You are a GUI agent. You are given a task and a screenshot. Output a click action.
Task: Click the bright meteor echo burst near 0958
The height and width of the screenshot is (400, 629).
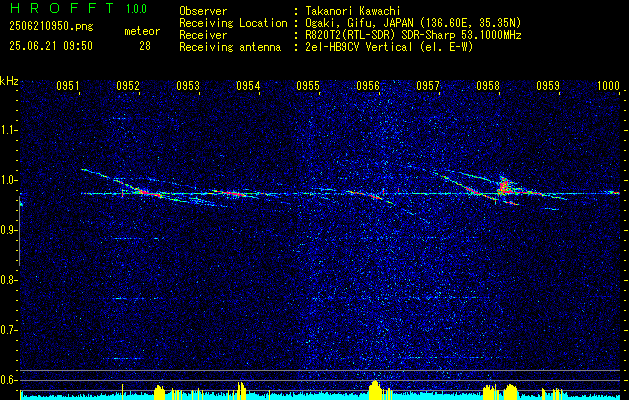pos(505,186)
